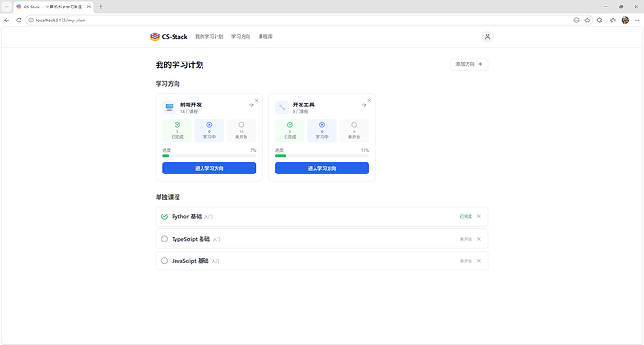Open browser favorites icon beside profile avatar
Image resolution: width=644 pixels, height=345 pixels.
coord(613,21)
